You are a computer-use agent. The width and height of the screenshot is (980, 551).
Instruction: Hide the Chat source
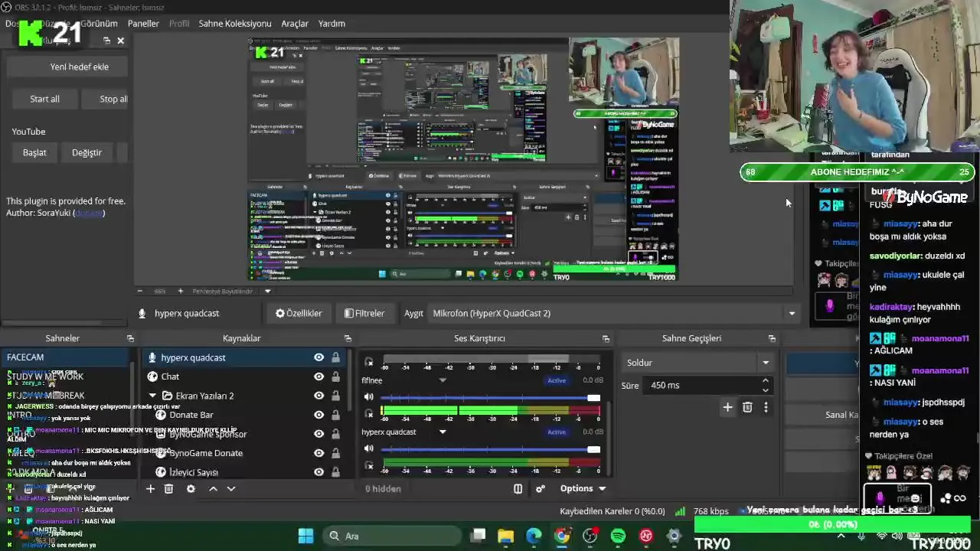coord(318,377)
